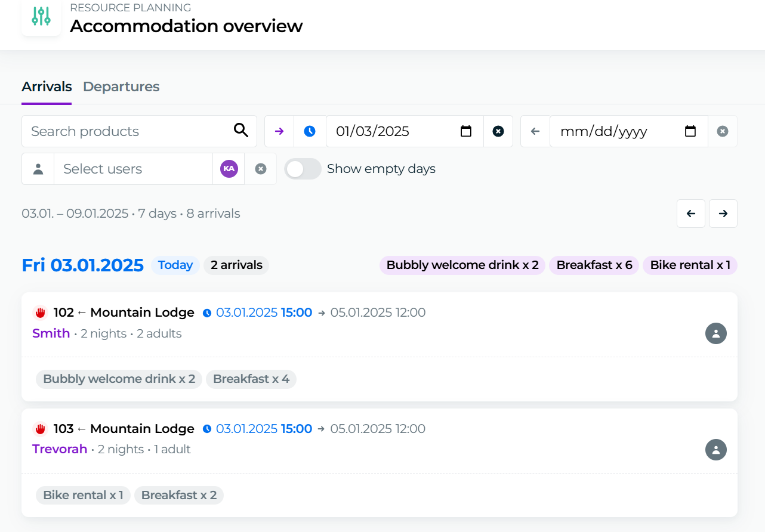
Task: Click the KA user avatar
Action: coord(229,169)
